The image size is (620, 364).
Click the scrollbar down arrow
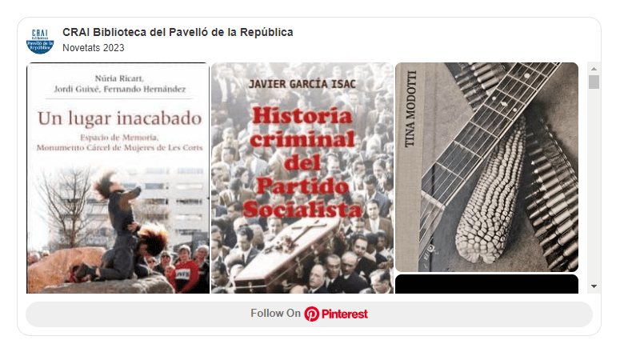(x=594, y=286)
